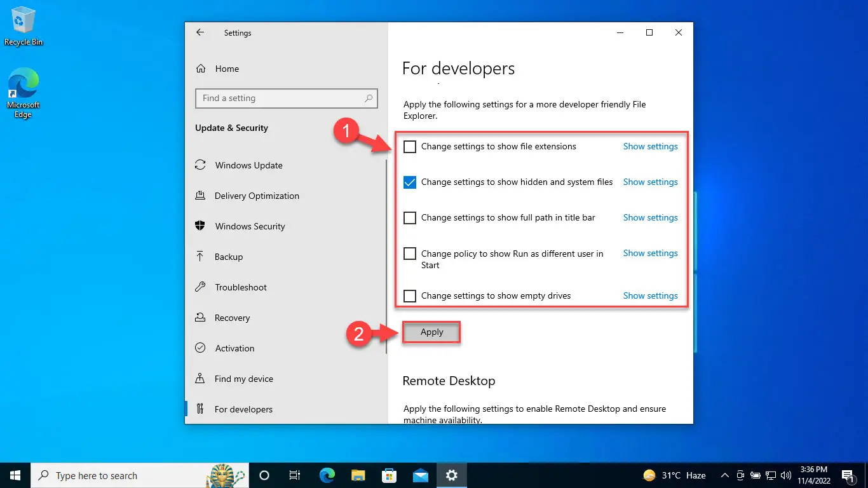The image size is (868, 488).
Task: Click the magnifier icon in Find a setting
Action: click(x=369, y=98)
